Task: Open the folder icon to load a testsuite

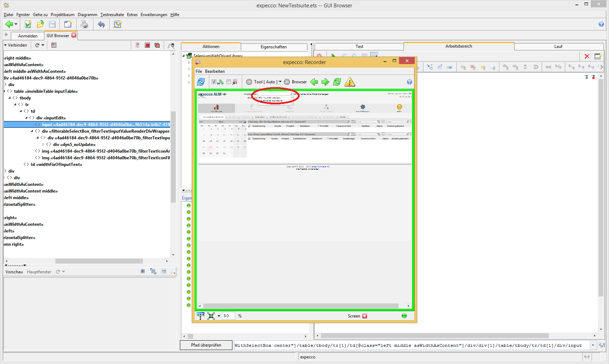Action: pos(40,24)
